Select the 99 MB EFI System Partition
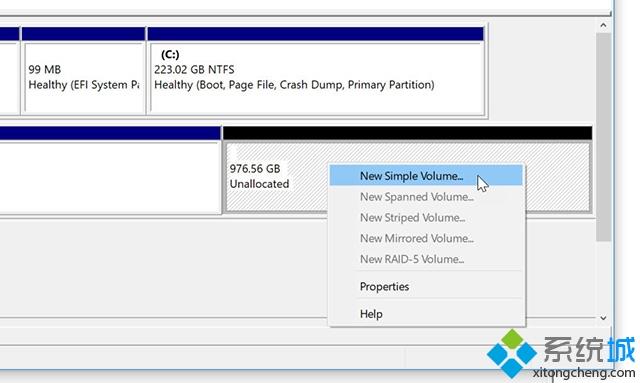640x383 pixels. coord(84,71)
